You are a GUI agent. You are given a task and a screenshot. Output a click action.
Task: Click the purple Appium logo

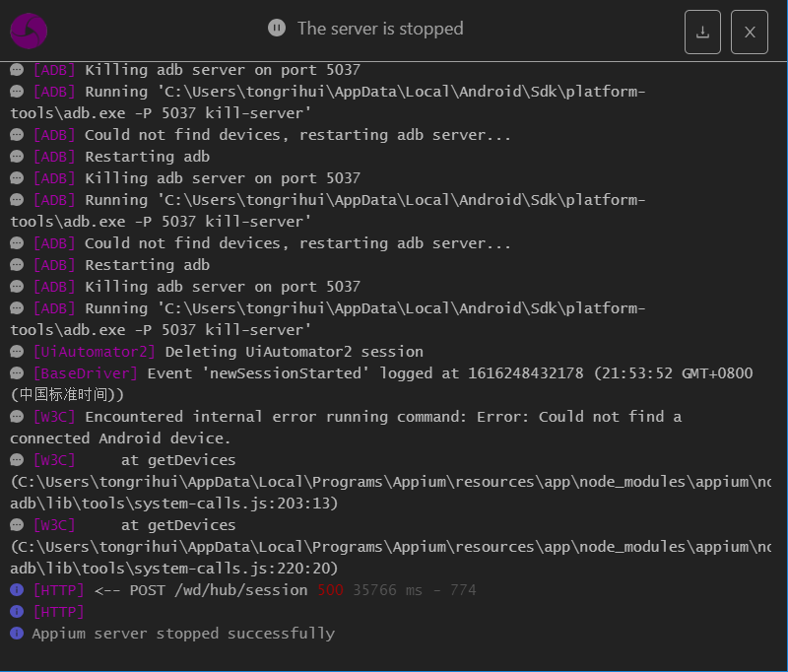pos(29,32)
